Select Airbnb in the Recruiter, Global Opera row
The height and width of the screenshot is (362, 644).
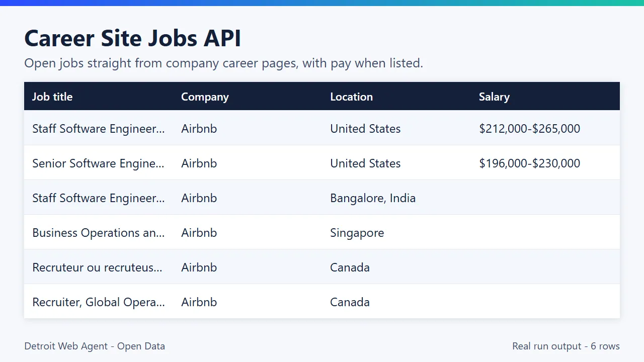199,302
